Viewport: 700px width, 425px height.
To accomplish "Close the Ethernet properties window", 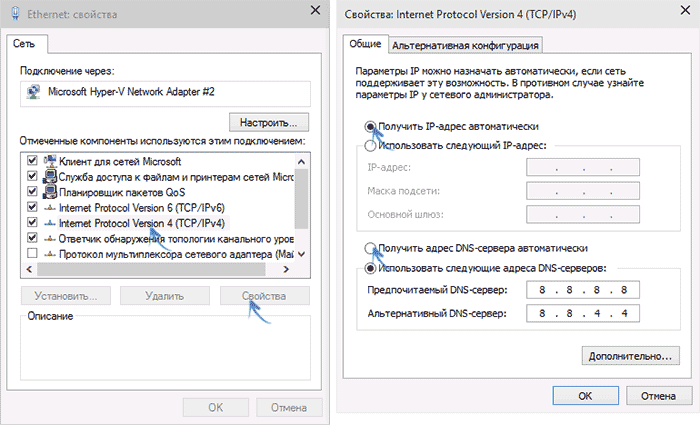I will tap(315, 10).
